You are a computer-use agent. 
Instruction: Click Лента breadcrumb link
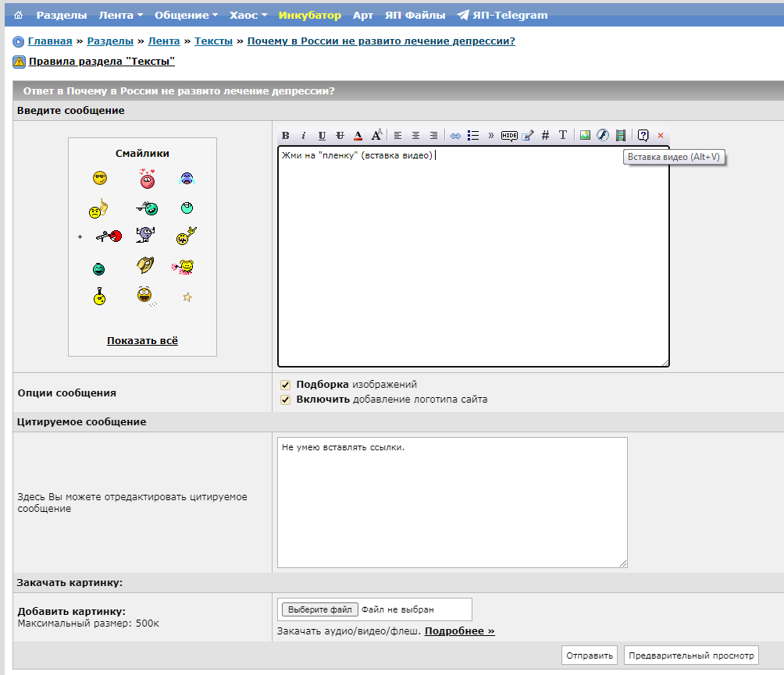pos(164,41)
